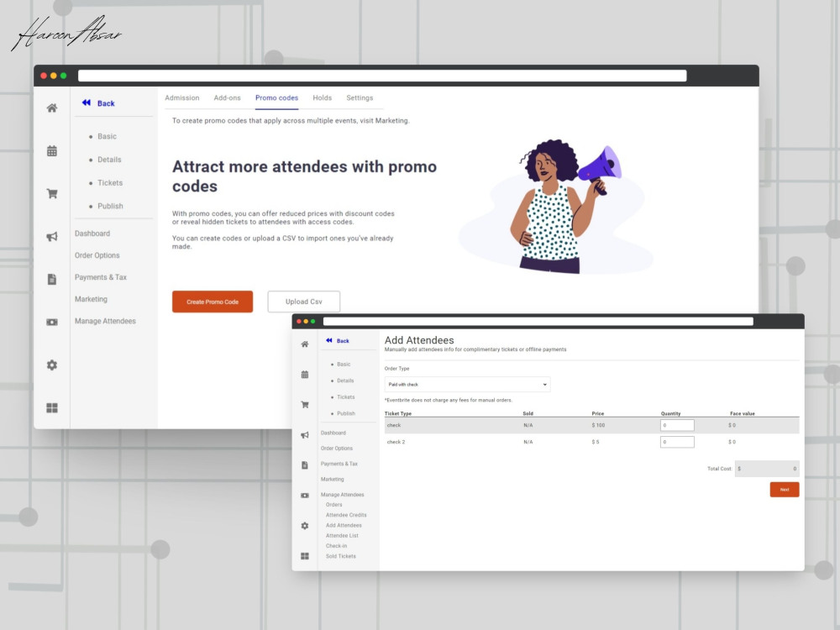The image size is (840, 630).
Task: Click the Create Promo Code button
Action: [213, 302]
